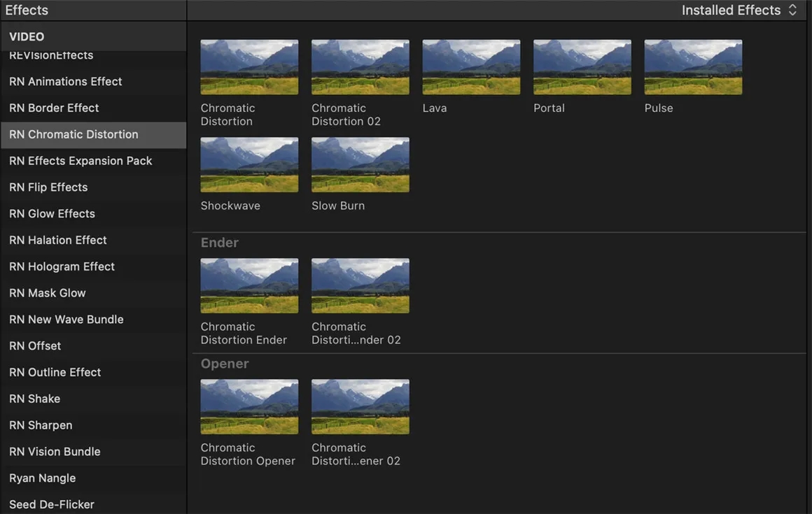Choose the Chromatic Distortion Opener thumbnail

[249, 407]
